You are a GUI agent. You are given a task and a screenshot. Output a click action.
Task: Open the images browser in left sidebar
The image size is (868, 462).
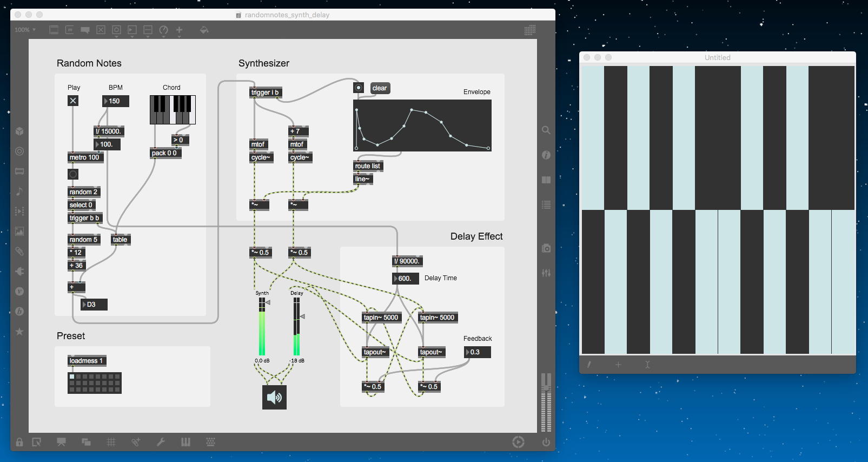pyautogui.click(x=19, y=232)
